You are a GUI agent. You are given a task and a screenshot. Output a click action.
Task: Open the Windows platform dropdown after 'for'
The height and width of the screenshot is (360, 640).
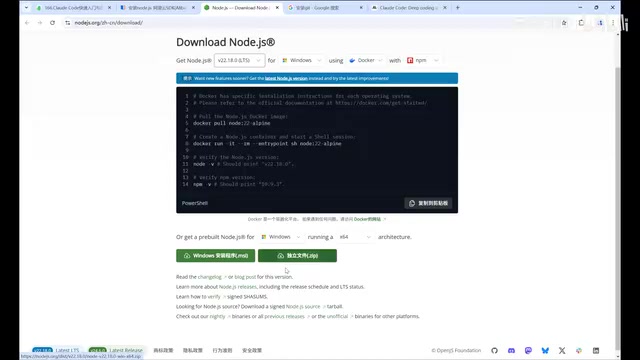tap(302, 60)
